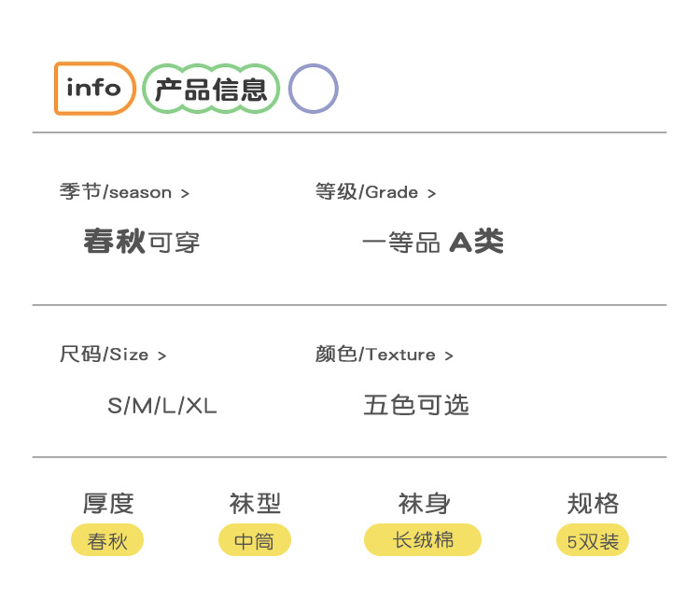Select the yellow 中筒 pill
Image resolution: width=700 pixels, height=599 pixels.
coord(255,540)
